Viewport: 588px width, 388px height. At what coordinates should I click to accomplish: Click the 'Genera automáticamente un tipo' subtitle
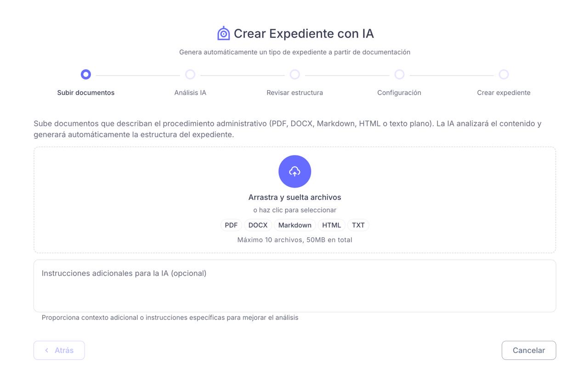[295, 52]
